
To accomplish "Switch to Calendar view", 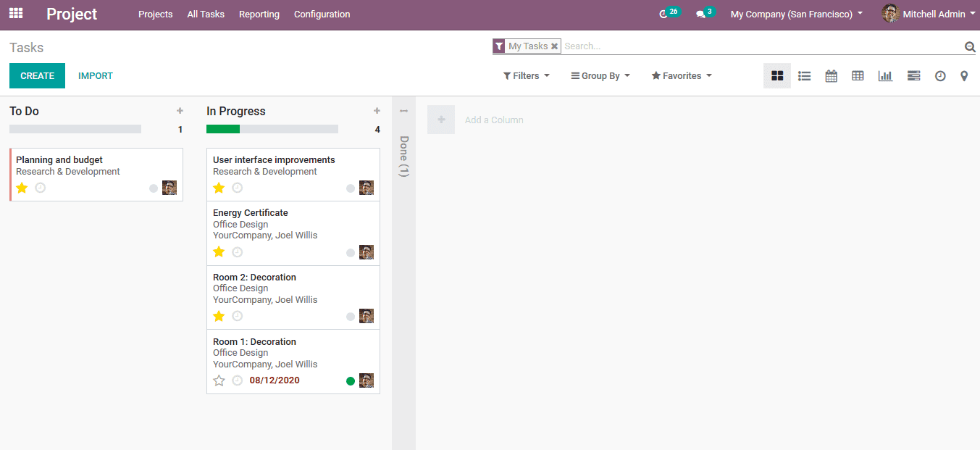I will (831, 75).
